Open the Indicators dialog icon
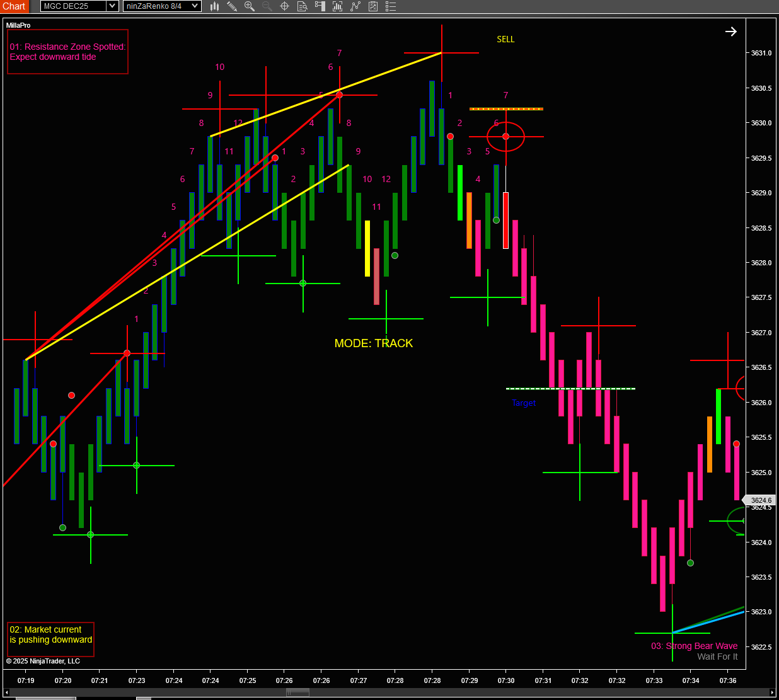 click(338, 6)
